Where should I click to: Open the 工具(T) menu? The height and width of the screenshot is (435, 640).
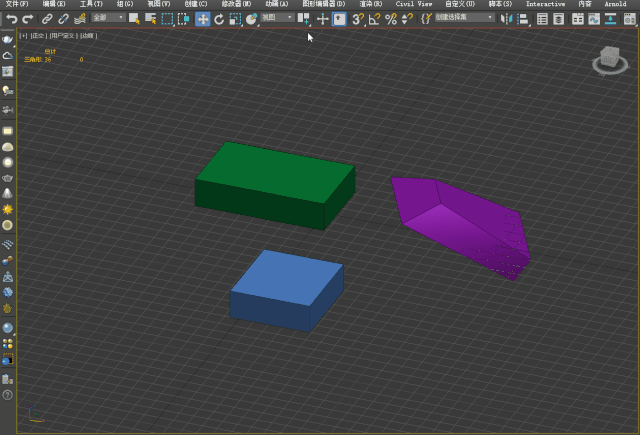pyautogui.click(x=91, y=4)
